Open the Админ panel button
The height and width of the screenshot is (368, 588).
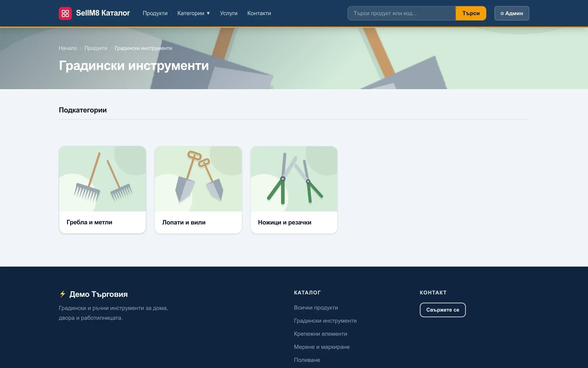pyautogui.click(x=512, y=13)
